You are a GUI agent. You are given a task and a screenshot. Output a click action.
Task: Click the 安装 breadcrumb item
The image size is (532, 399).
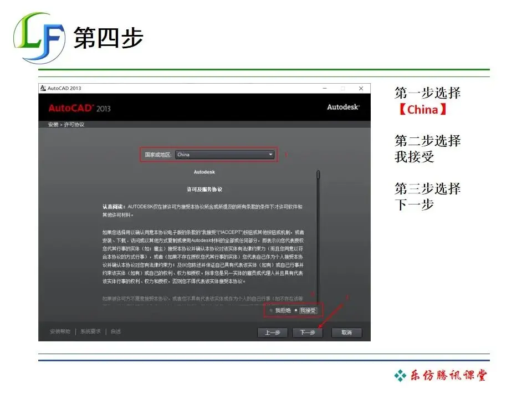coord(53,125)
